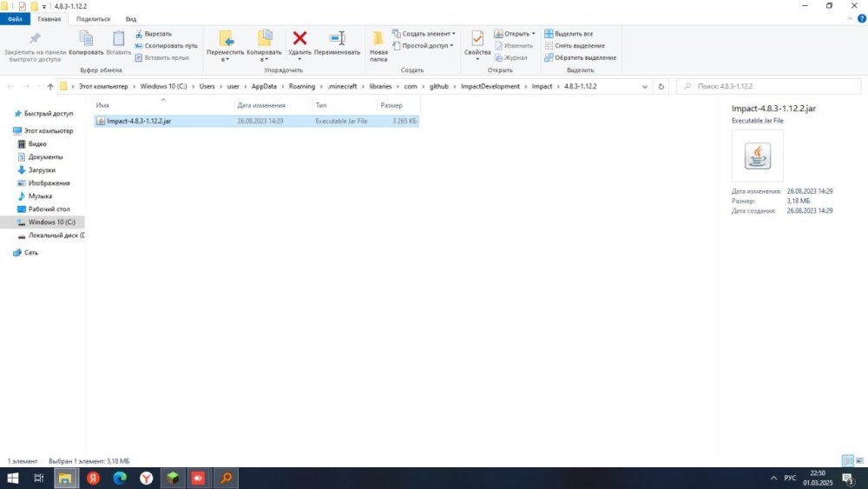Switch to large icons view

(x=859, y=460)
